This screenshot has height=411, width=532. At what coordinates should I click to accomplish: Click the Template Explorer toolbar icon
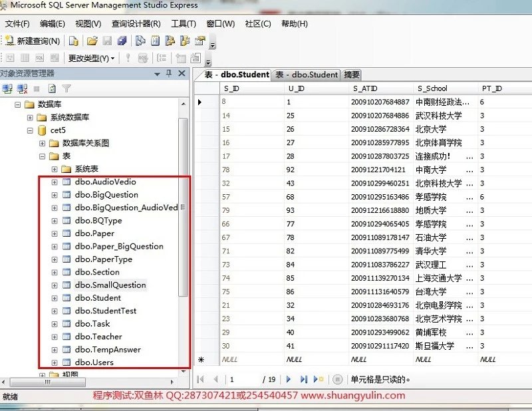[x=185, y=41]
